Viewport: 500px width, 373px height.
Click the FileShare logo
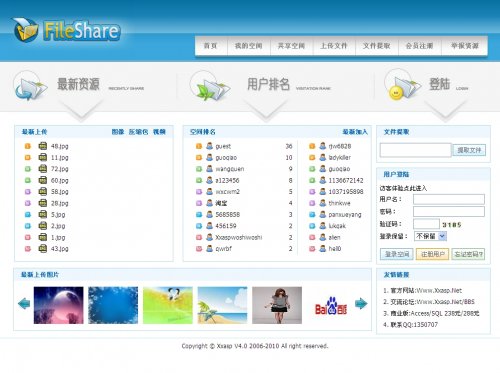pyautogui.click(x=67, y=30)
